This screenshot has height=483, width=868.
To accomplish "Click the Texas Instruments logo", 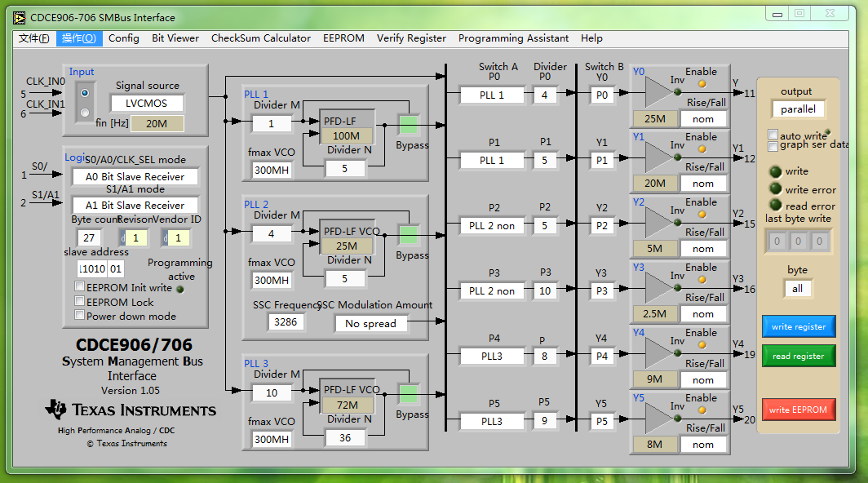I will pos(131,410).
